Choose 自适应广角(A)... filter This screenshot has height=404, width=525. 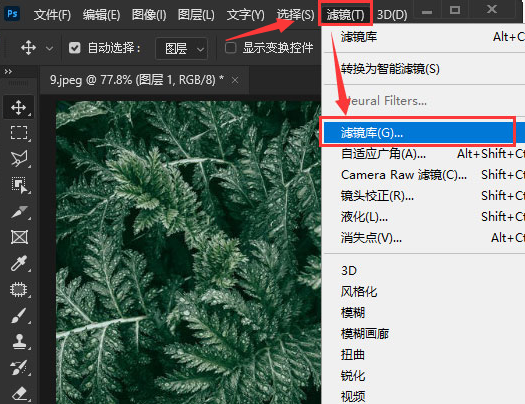click(x=423, y=154)
